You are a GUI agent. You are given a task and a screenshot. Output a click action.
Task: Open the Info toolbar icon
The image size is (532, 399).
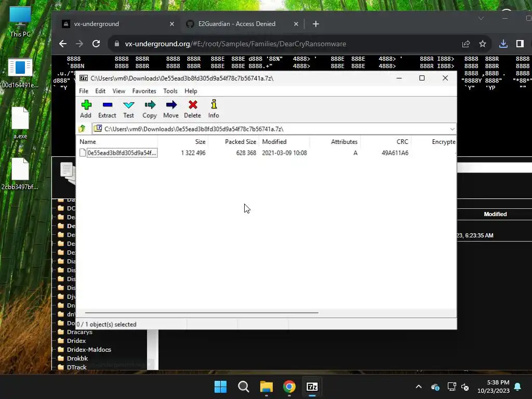click(x=214, y=109)
